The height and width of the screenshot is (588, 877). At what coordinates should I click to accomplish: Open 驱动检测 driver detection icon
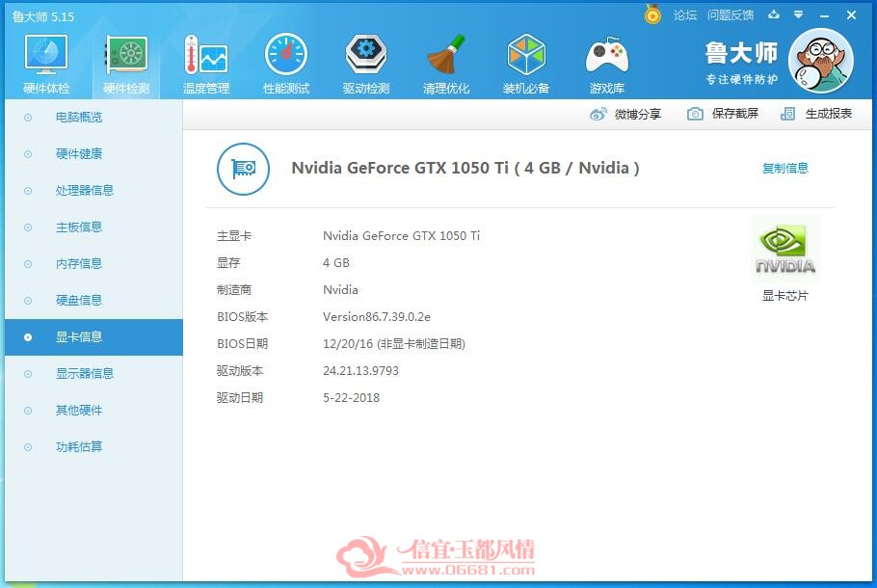(366, 54)
